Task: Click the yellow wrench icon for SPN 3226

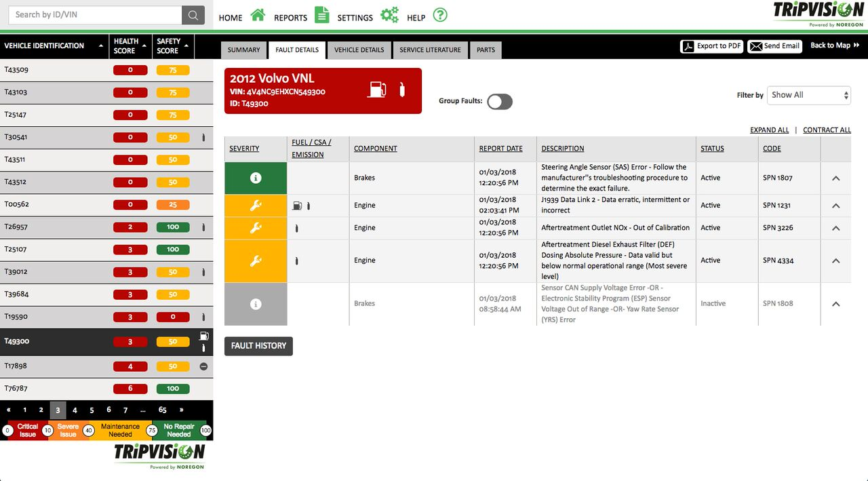Action: coord(256,228)
